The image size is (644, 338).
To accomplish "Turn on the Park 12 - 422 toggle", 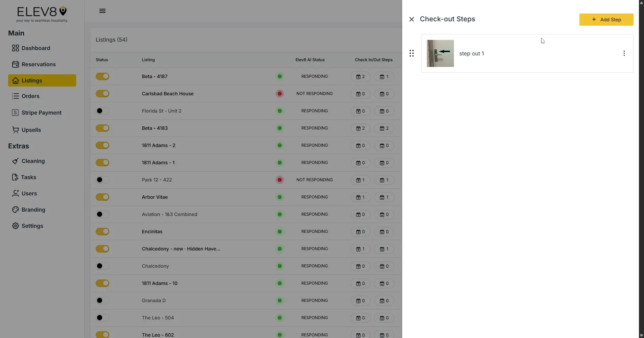I will click(x=102, y=180).
